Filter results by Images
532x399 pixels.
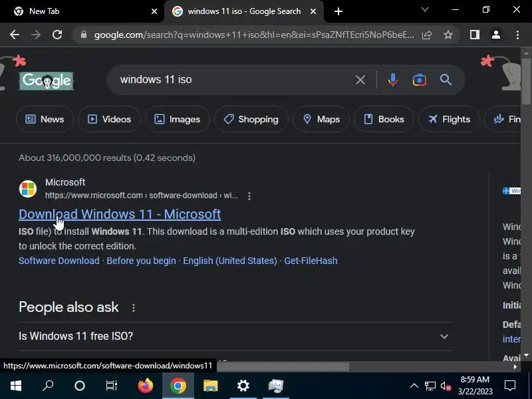178,119
